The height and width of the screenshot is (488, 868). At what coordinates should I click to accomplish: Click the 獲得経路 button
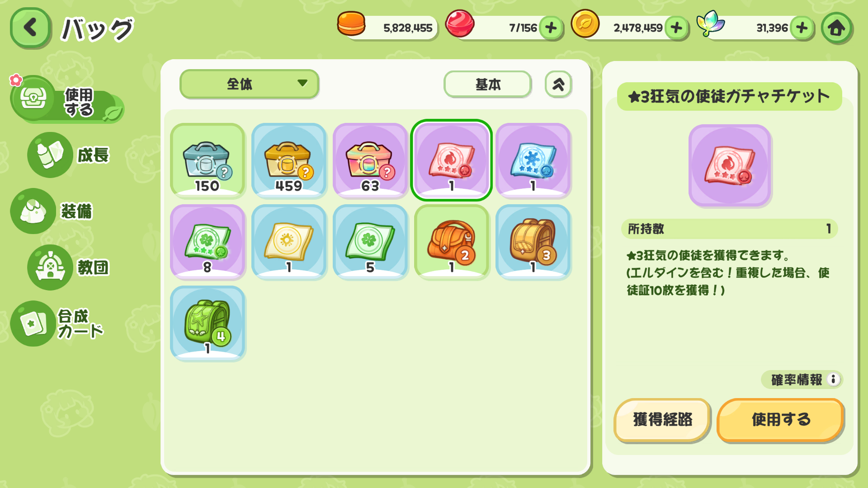pos(662,419)
